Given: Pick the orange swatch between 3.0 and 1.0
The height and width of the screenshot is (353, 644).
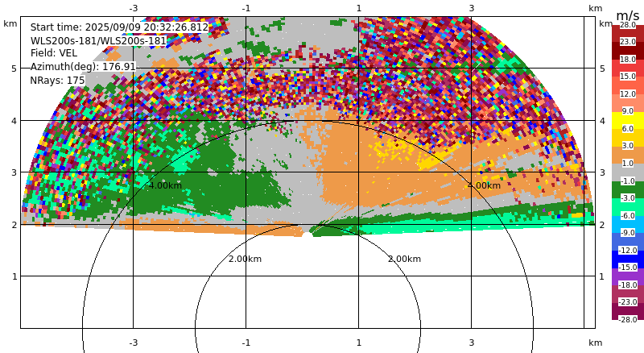Looking at the screenshot, I should point(628,155).
